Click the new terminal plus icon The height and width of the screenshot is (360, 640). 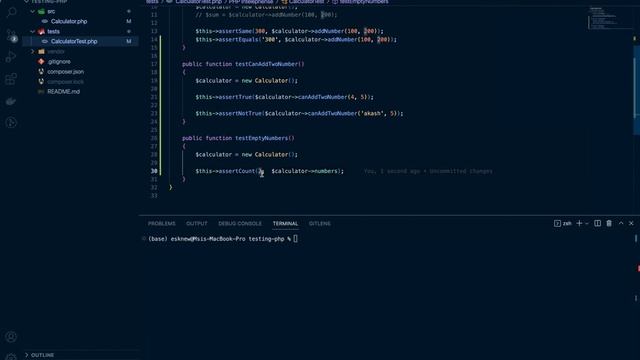point(579,223)
